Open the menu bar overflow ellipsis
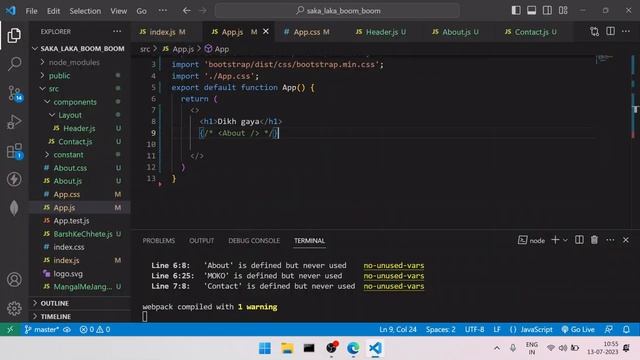Screen dimensions: 640x360 162,11
